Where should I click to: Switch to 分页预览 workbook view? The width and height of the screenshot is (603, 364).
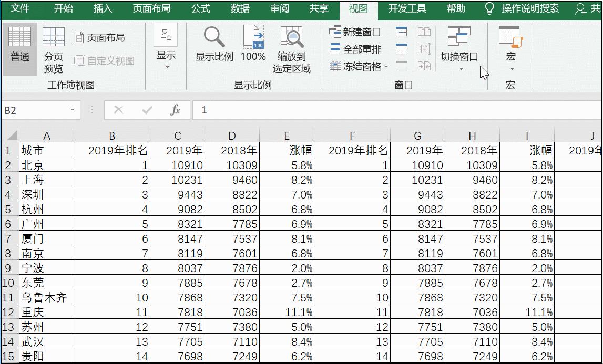coord(55,51)
